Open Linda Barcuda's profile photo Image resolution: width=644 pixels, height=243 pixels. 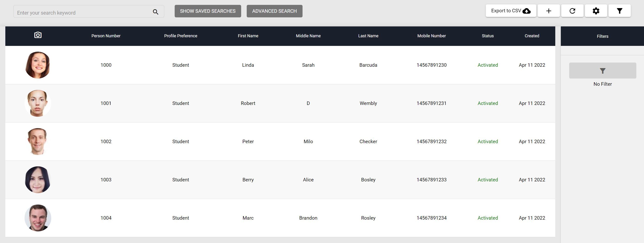(38, 65)
